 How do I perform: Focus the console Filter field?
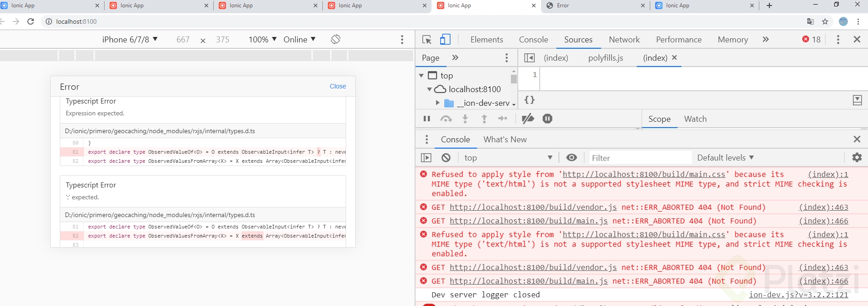coord(640,158)
